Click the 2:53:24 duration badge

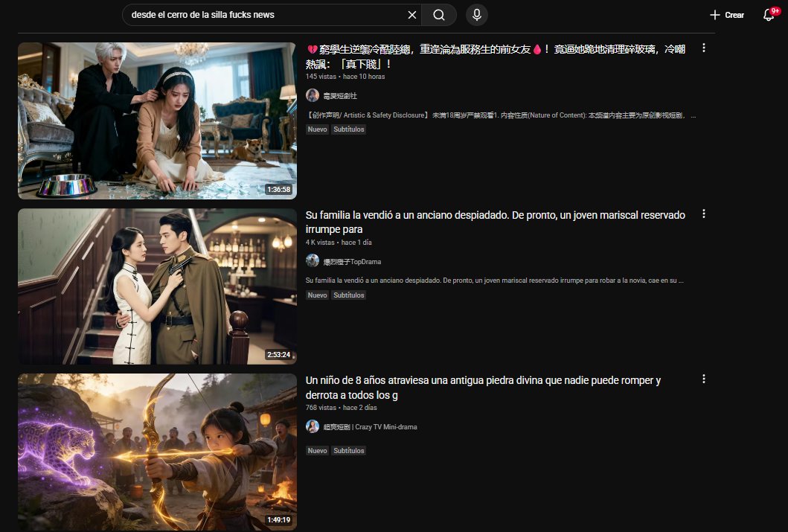[x=279, y=355]
